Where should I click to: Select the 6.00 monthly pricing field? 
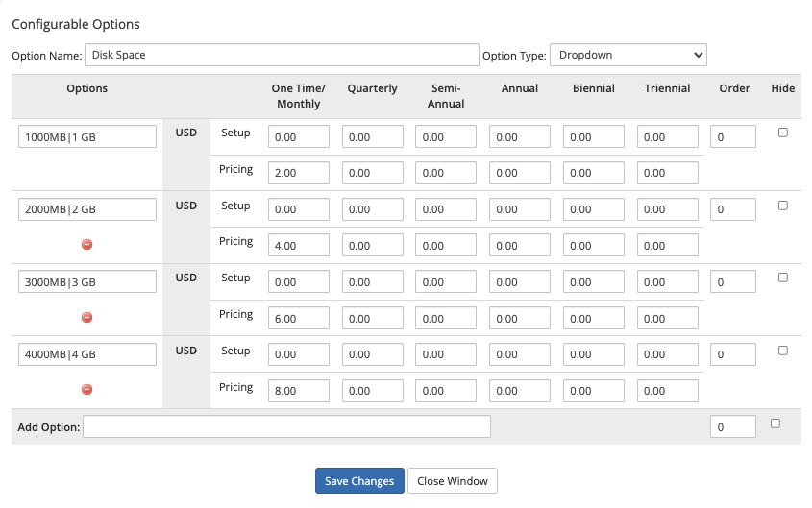(298, 318)
